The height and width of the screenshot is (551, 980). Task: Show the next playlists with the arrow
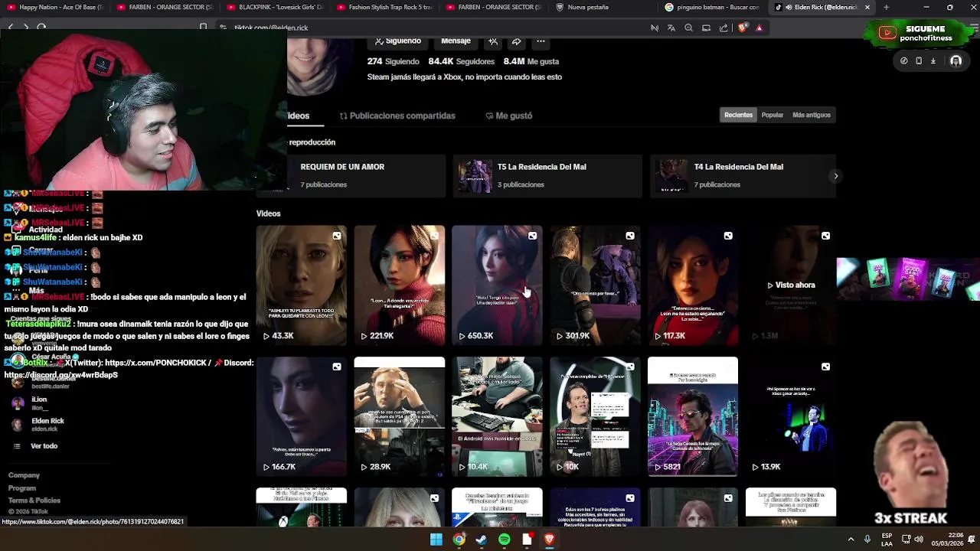(x=835, y=176)
